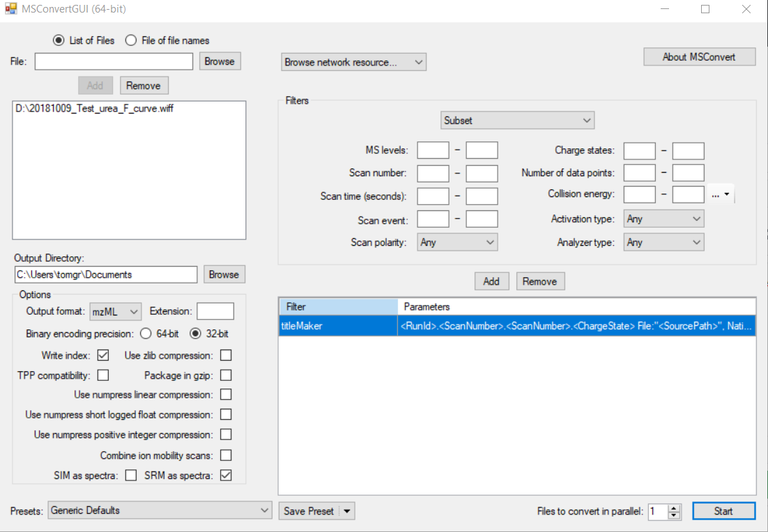Enable Combine ion mobility scans
The height and width of the screenshot is (532, 768).
pos(225,455)
